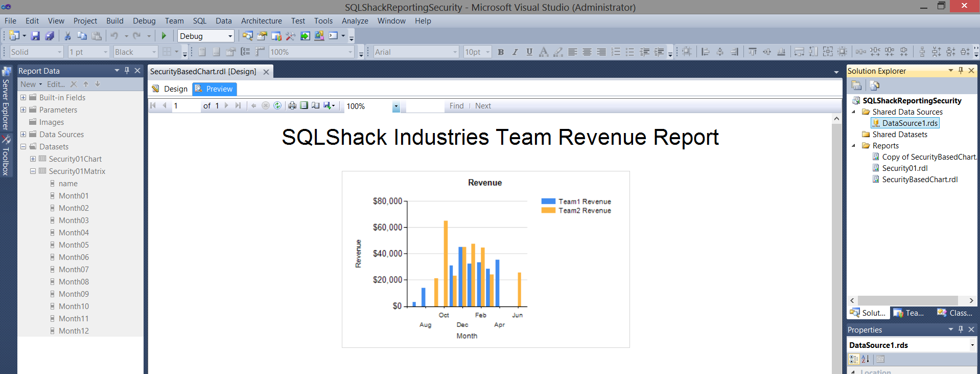Click the current page number field
980x374 pixels.
(185, 106)
